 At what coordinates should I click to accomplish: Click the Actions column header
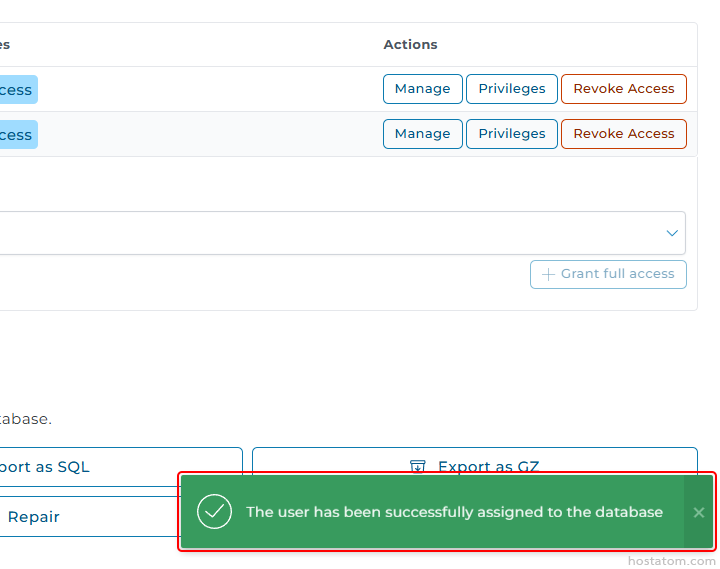click(x=410, y=45)
